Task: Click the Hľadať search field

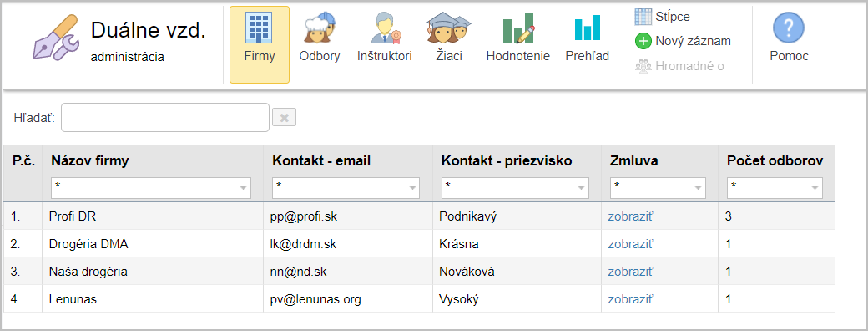Action: click(x=165, y=118)
